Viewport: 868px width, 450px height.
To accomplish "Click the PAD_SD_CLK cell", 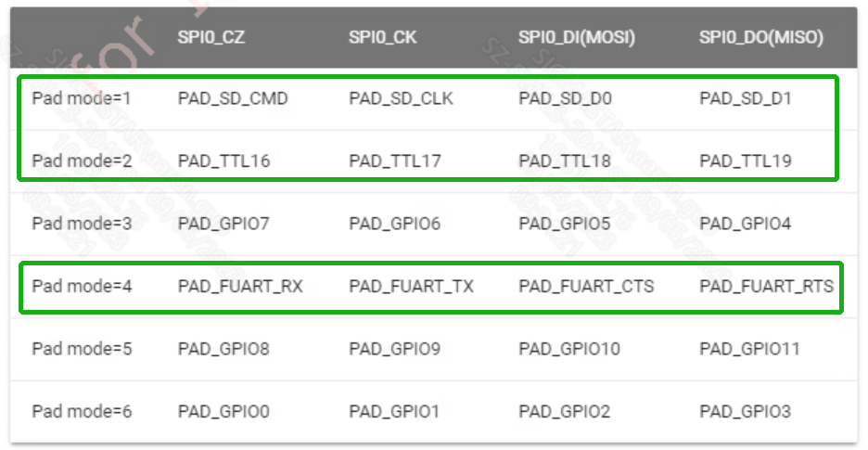I will 401,98.
